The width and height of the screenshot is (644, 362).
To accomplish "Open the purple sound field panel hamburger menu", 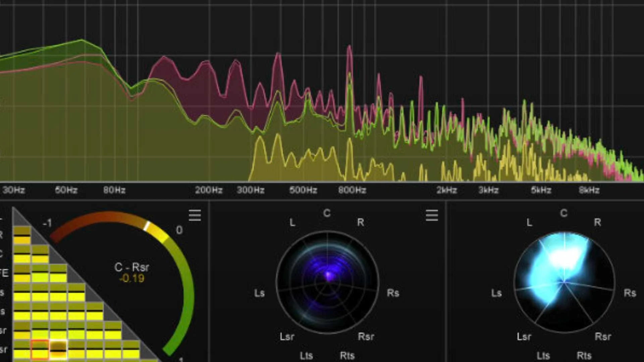I will (x=432, y=215).
